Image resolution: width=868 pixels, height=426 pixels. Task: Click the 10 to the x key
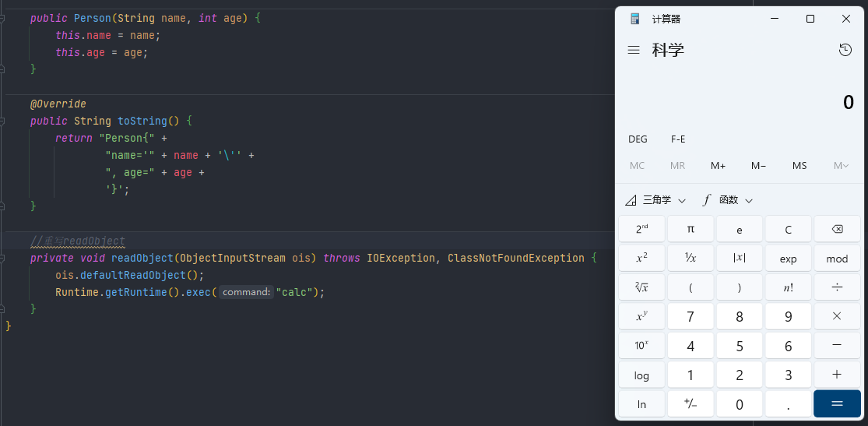(641, 346)
